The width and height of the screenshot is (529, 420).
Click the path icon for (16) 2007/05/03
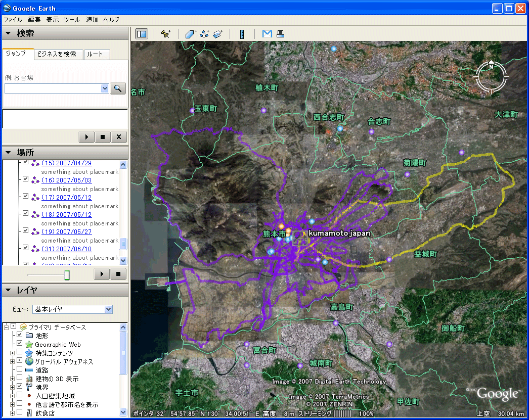tap(35, 180)
